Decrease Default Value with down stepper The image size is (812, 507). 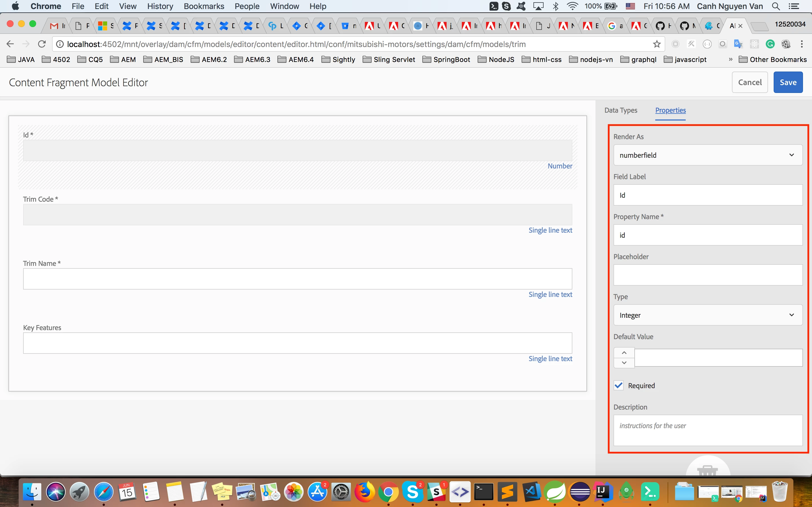624,363
